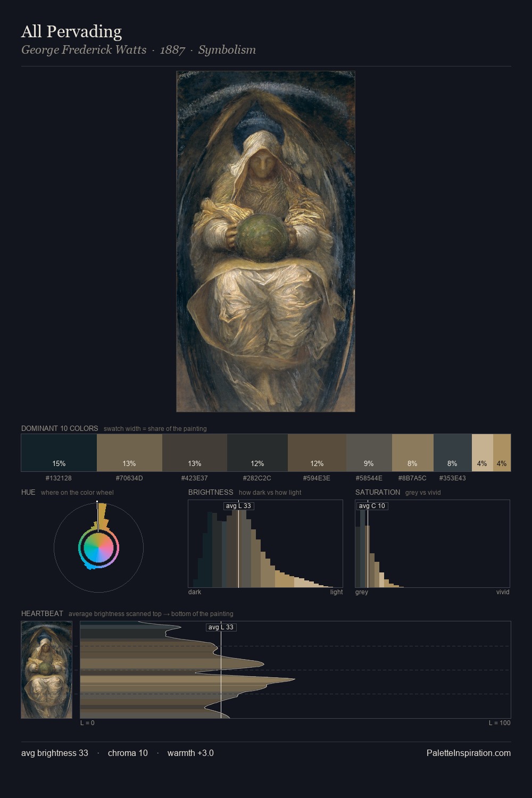Click the saturation histogram chart
532x798 pixels.
[x=433, y=544]
